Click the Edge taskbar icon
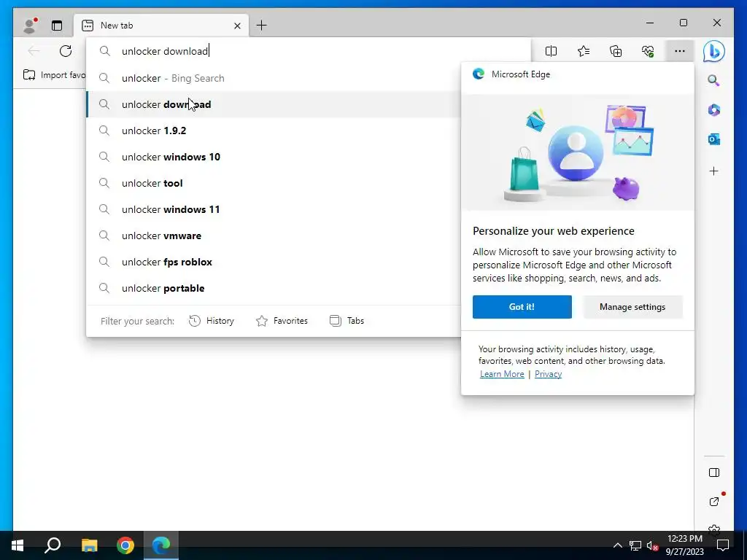This screenshot has width=747, height=560. (x=161, y=545)
